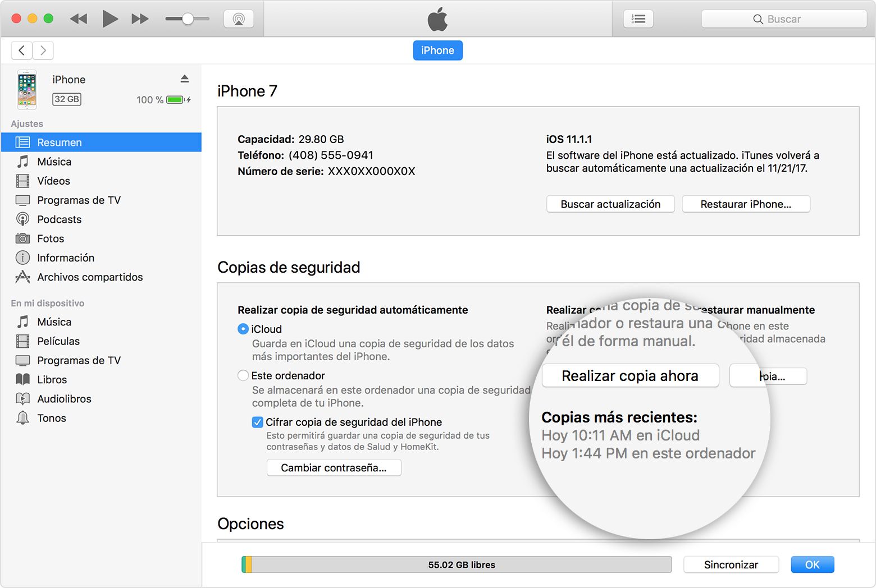Click the fast-forward playback button
Viewport: 876px width, 588px height.
pyautogui.click(x=140, y=19)
